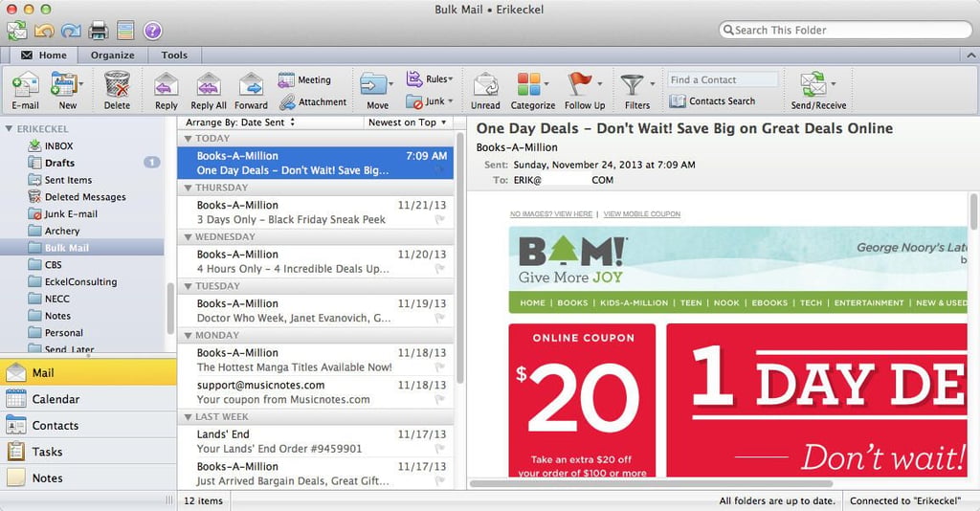Click BOOKS in the BAM email menu
Image resolution: width=980 pixels, height=511 pixels.
pyautogui.click(x=572, y=303)
